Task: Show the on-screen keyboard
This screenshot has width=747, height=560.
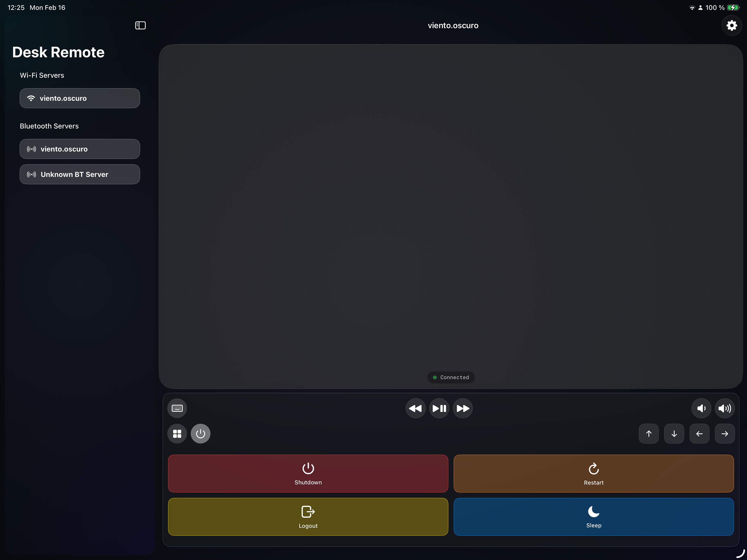Action: (177, 408)
